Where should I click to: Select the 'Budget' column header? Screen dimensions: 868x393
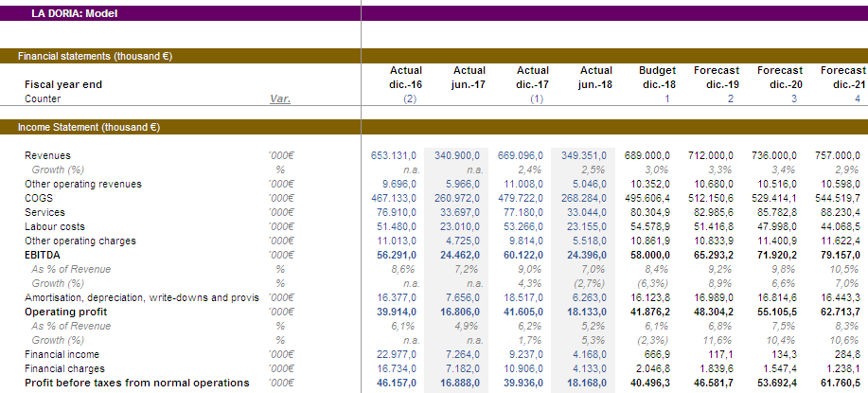tap(658, 70)
